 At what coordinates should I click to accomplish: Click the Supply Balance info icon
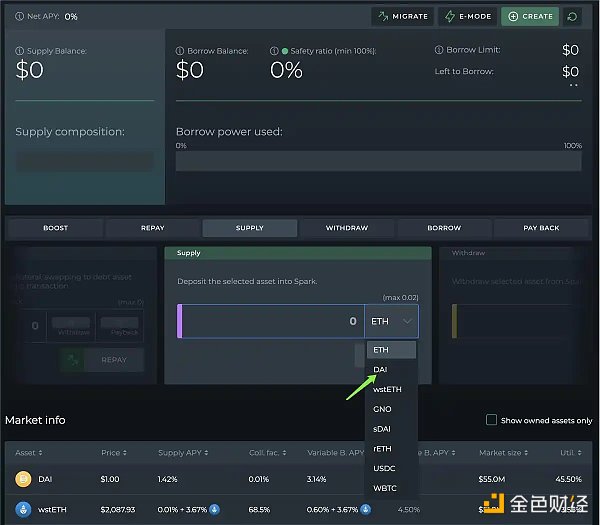19,51
